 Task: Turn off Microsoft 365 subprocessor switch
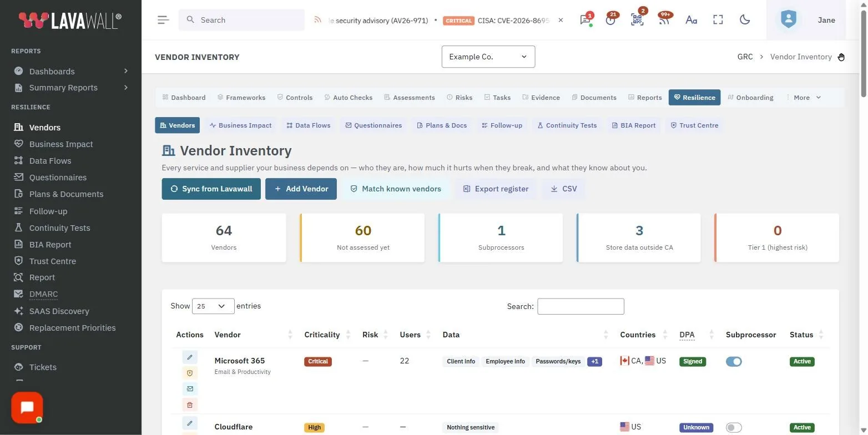pos(734,361)
